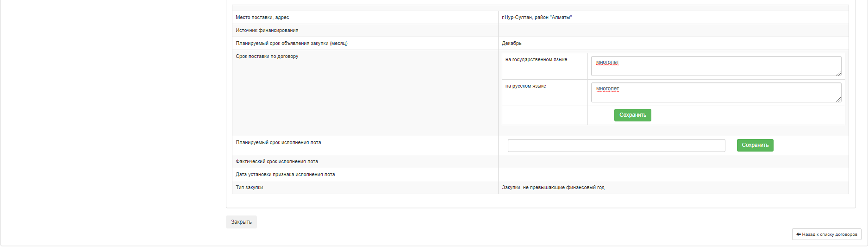Click the Декабрь value cell

click(512, 44)
